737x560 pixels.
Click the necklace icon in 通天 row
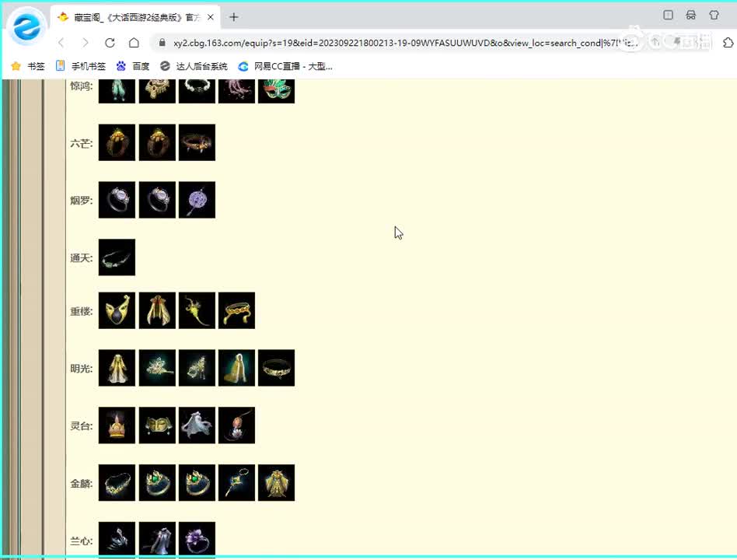click(x=117, y=257)
